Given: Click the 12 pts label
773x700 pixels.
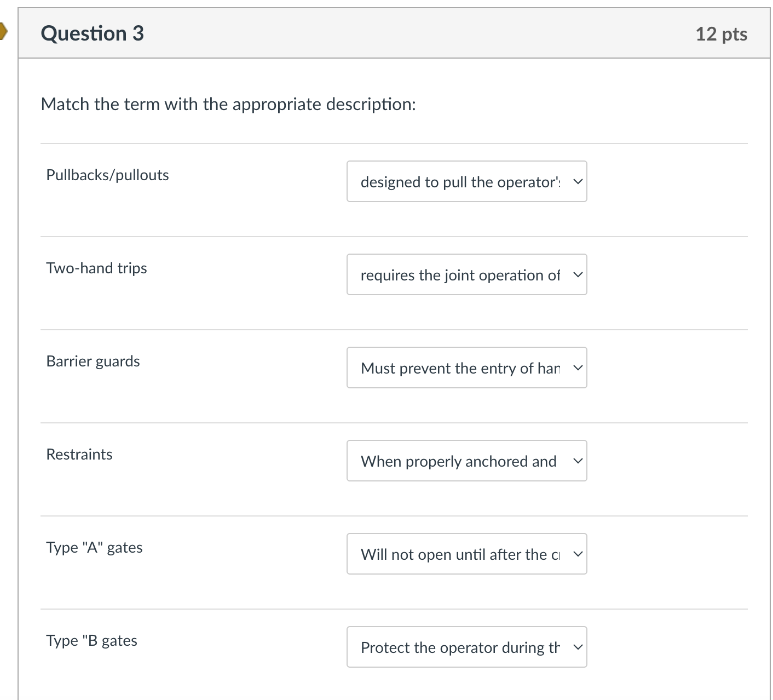Looking at the screenshot, I should coord(720,33).
